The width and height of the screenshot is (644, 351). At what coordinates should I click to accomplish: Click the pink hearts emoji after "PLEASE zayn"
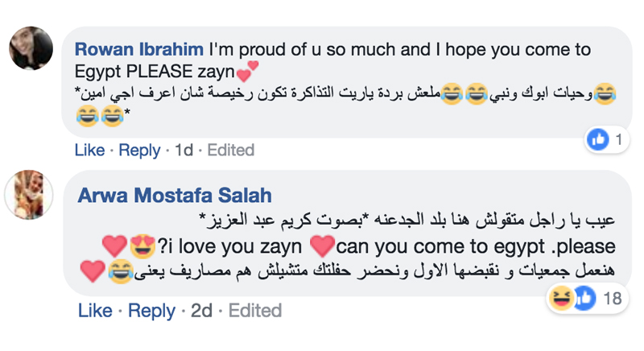tap(247, 74)
